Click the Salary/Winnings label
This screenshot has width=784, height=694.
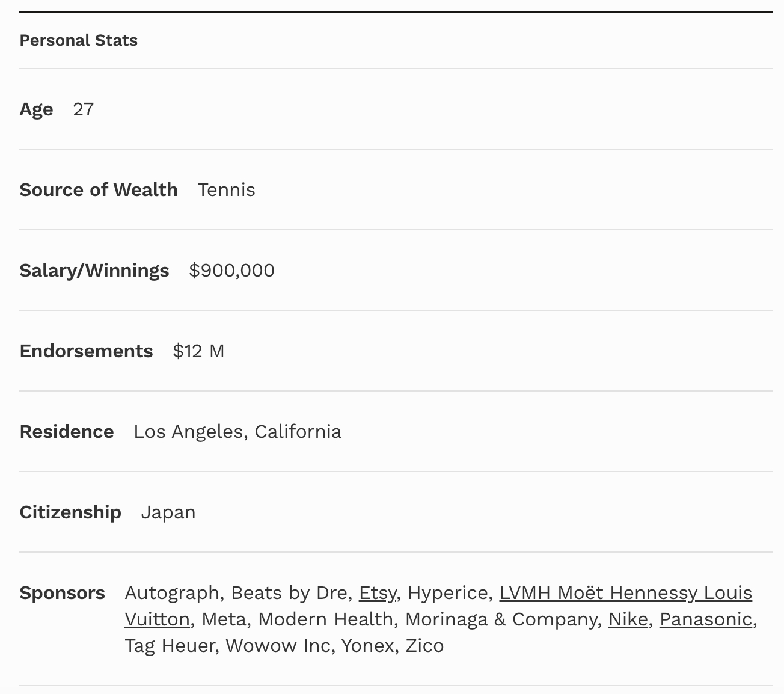coord(94,271)
